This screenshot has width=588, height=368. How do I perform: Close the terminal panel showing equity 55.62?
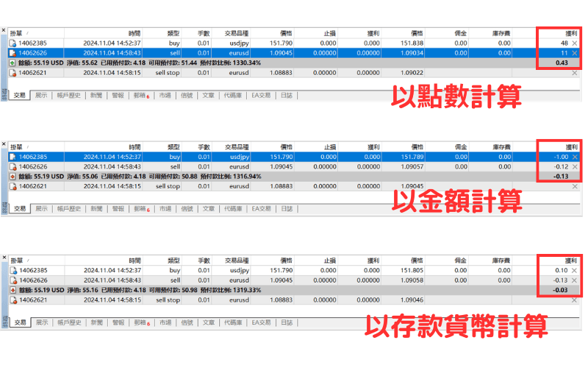[4, 30]
